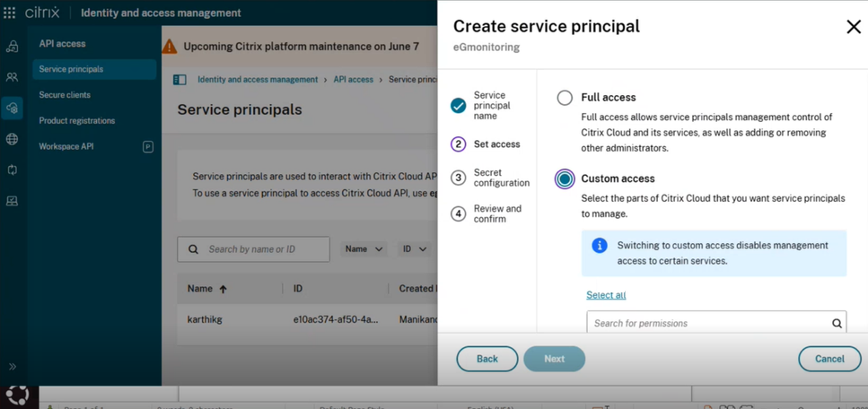The height and width of the screenshot is (409, 868).
Task: Open Product registrations in the side menu
Action: [77, 121]
